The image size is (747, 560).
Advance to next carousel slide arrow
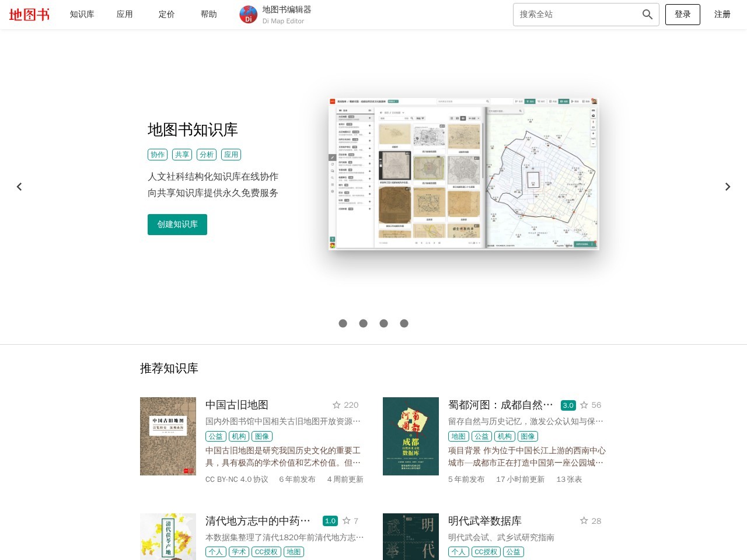[727, 187]
